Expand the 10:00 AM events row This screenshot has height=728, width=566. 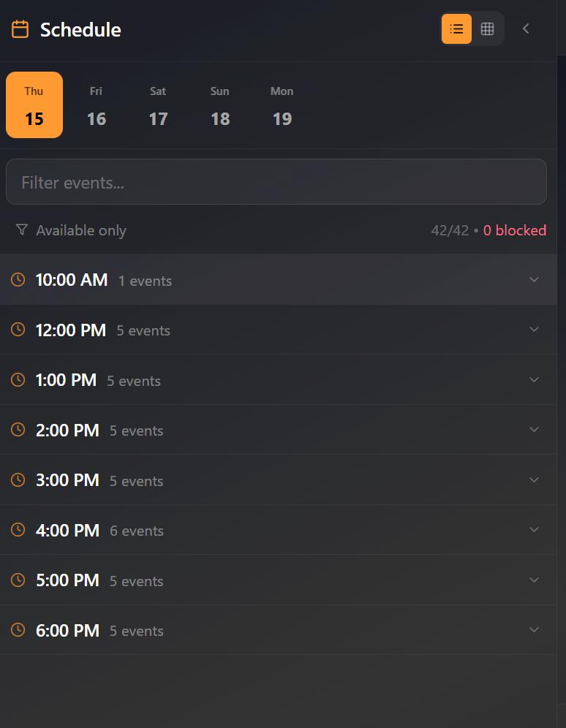point(534,279)
